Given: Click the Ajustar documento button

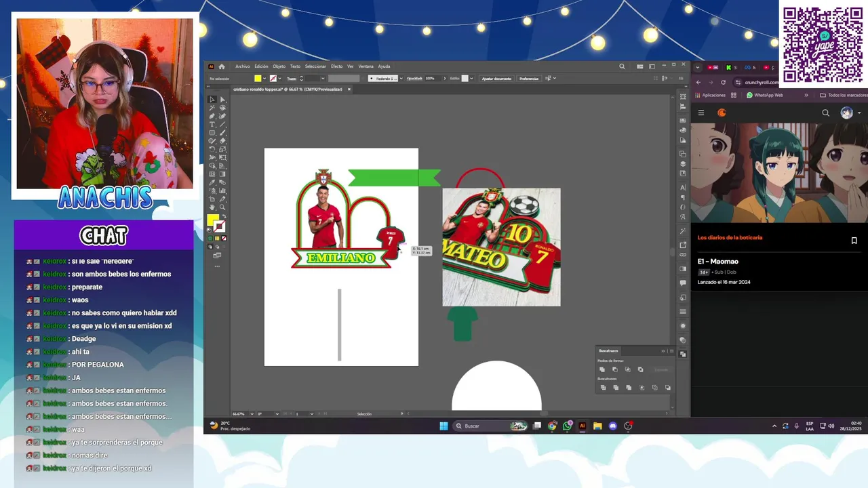Looking at the screenshot, I should pyautogui.click(x=497, y=78).
